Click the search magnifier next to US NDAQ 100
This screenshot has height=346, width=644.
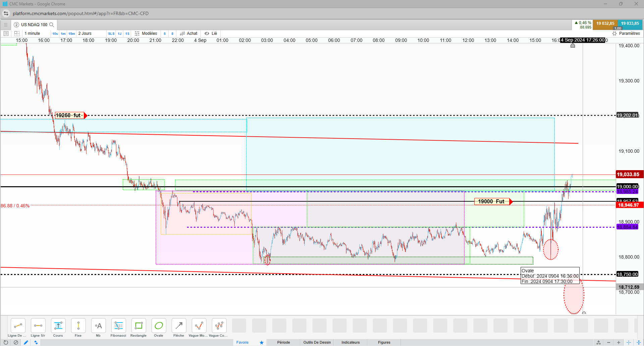[x=52, y=25]
